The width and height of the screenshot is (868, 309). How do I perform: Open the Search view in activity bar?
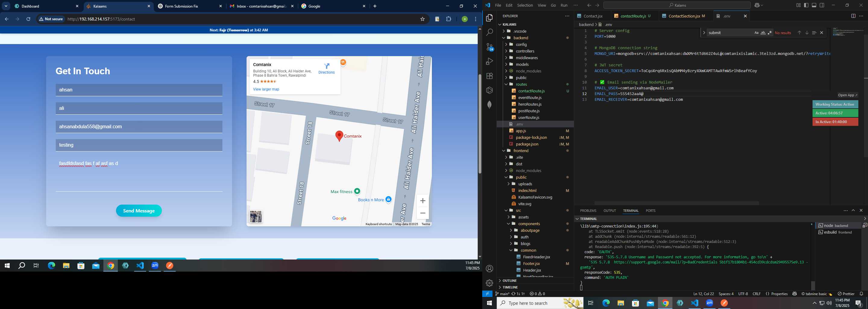pos(489,32)
